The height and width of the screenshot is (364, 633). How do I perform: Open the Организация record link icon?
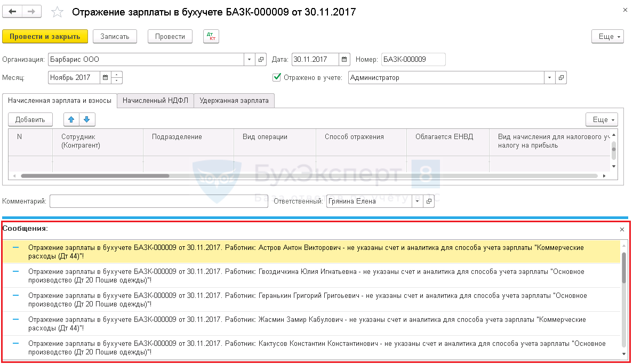(261, 59)
